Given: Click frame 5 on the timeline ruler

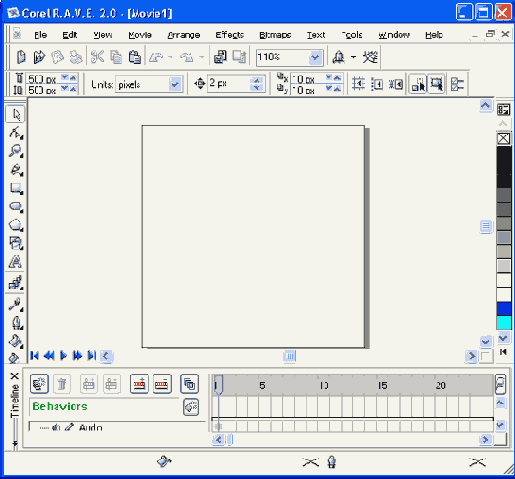Looking at the screenshot, I should pos(262,386).
